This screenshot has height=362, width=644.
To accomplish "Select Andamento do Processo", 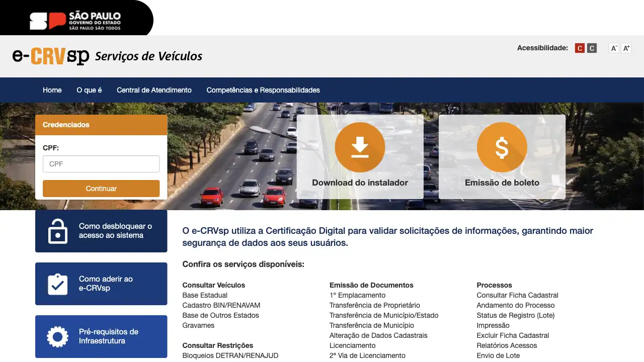I will click(516, 305).
